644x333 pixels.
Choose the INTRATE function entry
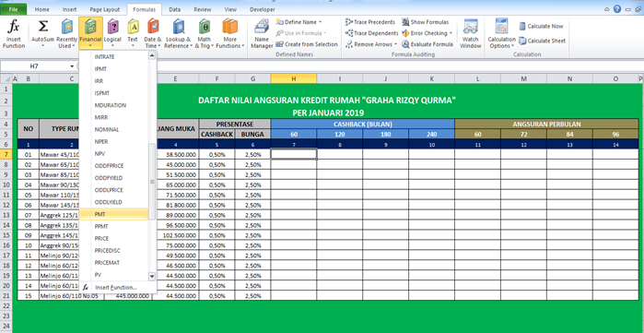113,57
